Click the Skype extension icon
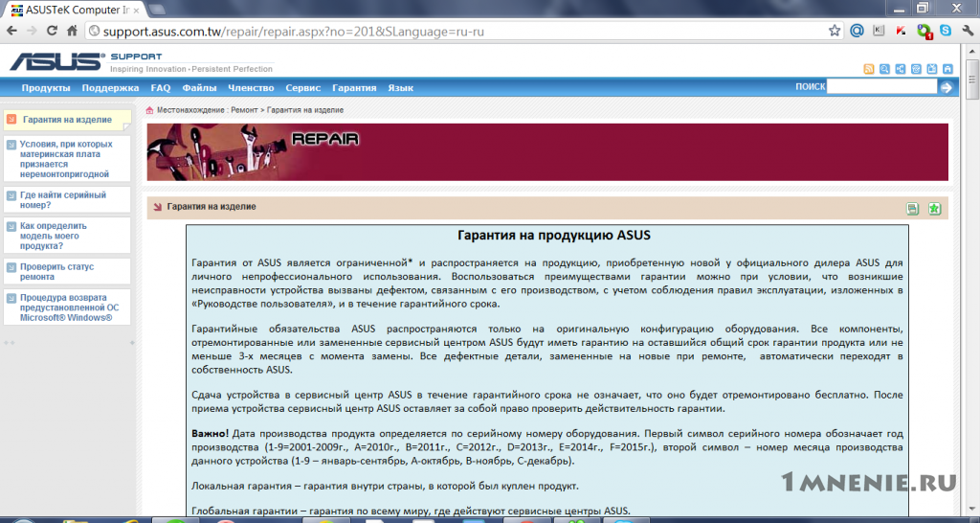The width and height of the screenshot is (980, 523). click(x=946, y=30)
